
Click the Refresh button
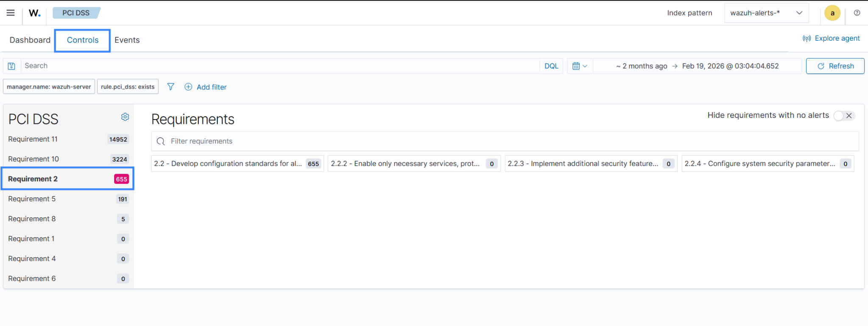click(835, 66)
